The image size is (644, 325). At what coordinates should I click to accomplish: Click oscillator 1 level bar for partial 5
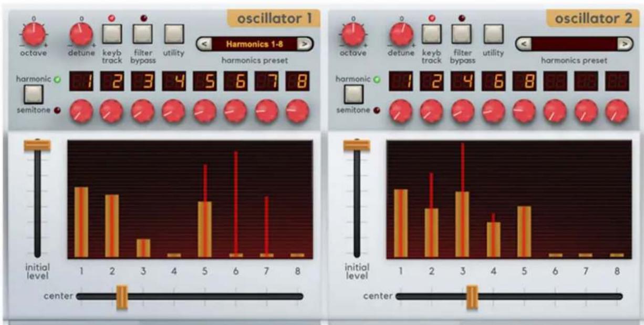205,229
